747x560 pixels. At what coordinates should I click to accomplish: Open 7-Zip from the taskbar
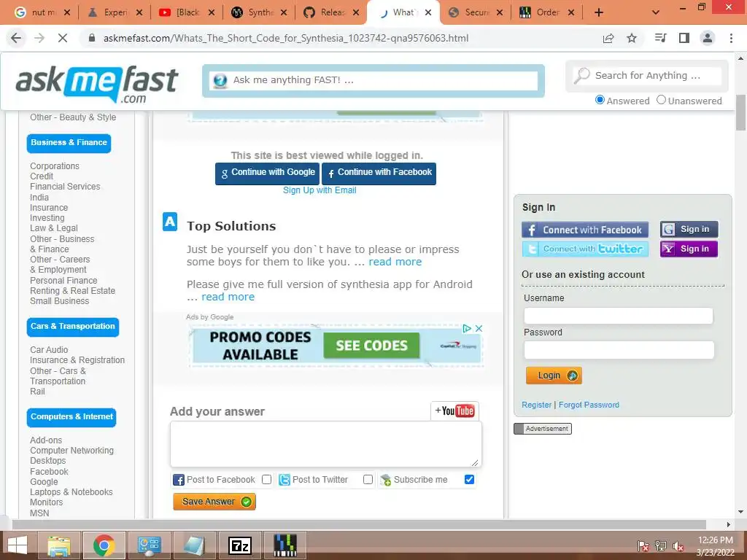240,545
